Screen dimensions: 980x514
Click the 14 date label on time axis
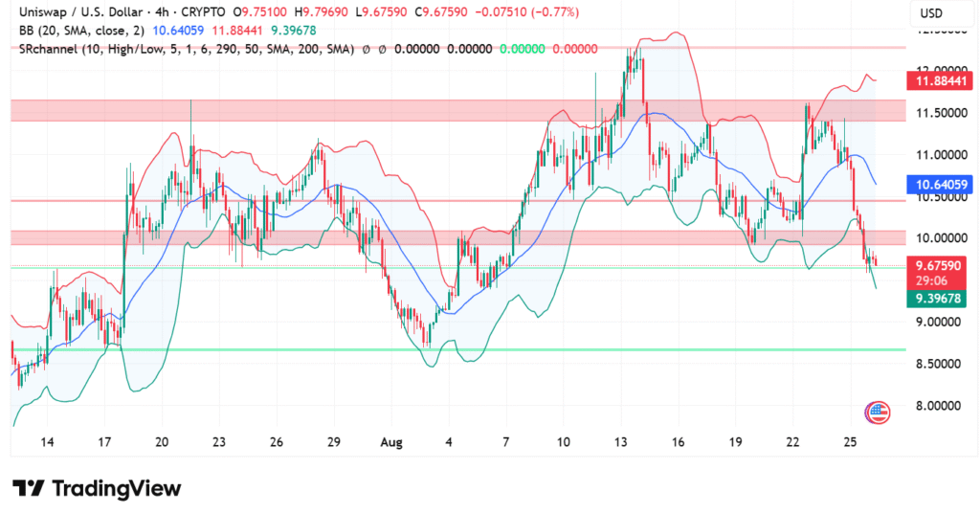(x=47, y=442)
